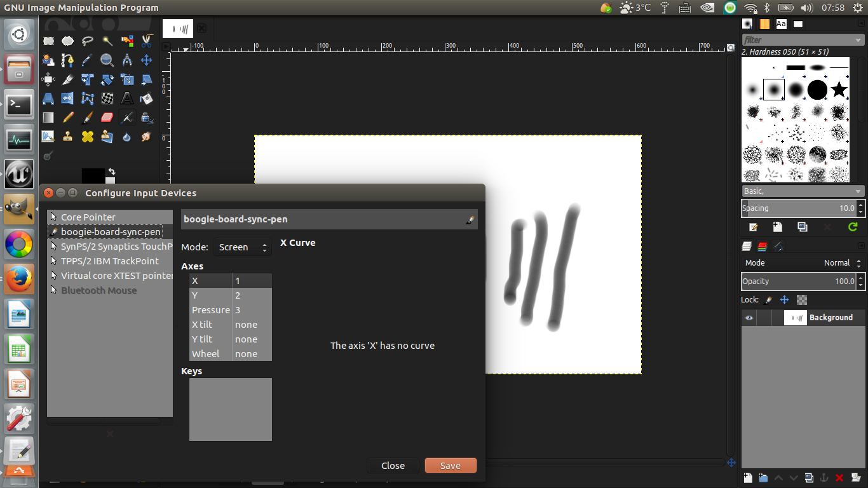868x488 pixels.
Task: Delete layer with red X icon
Action: tap(839, 478)
